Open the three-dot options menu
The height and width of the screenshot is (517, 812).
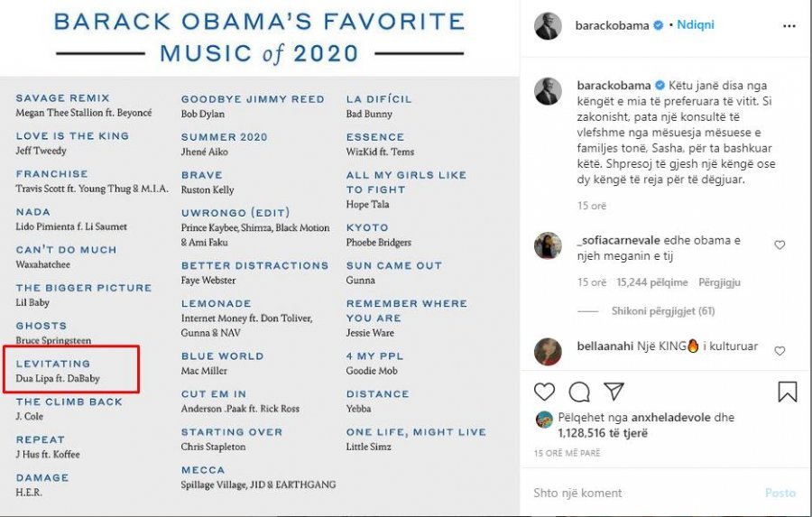pos(789,26)
